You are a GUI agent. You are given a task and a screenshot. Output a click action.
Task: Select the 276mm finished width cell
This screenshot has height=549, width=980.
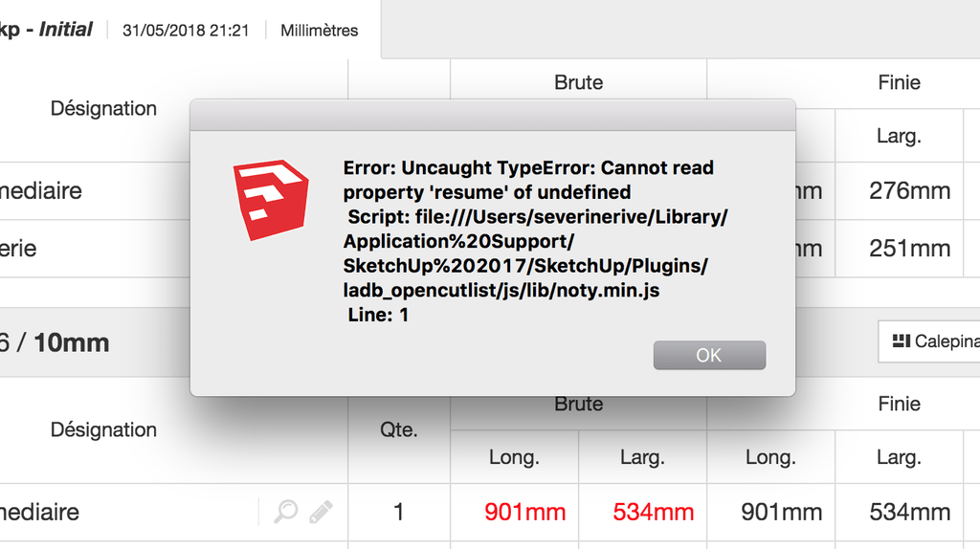click(x=909, y=190)
